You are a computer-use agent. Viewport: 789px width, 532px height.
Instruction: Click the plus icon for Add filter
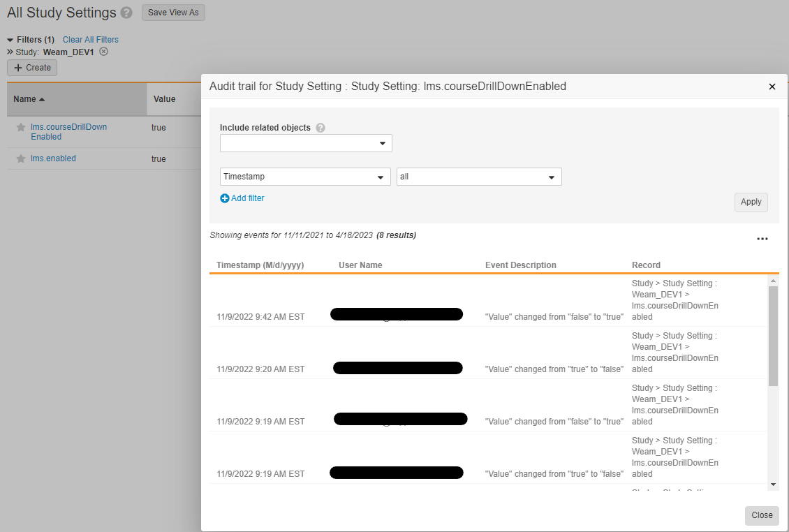click(225, 198)
